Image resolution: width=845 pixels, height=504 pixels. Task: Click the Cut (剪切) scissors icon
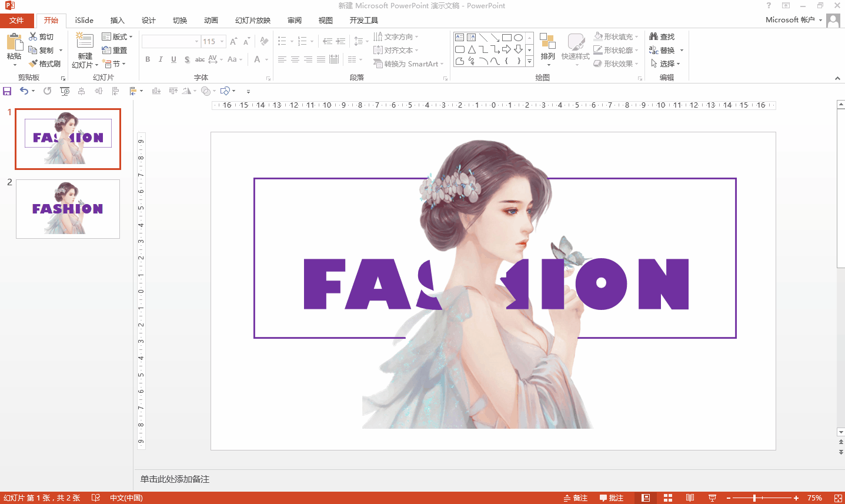coord(34,36)
